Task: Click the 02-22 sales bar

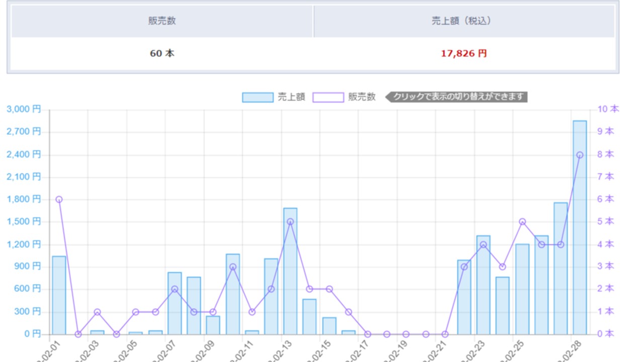Action: (x=464, y=297)
